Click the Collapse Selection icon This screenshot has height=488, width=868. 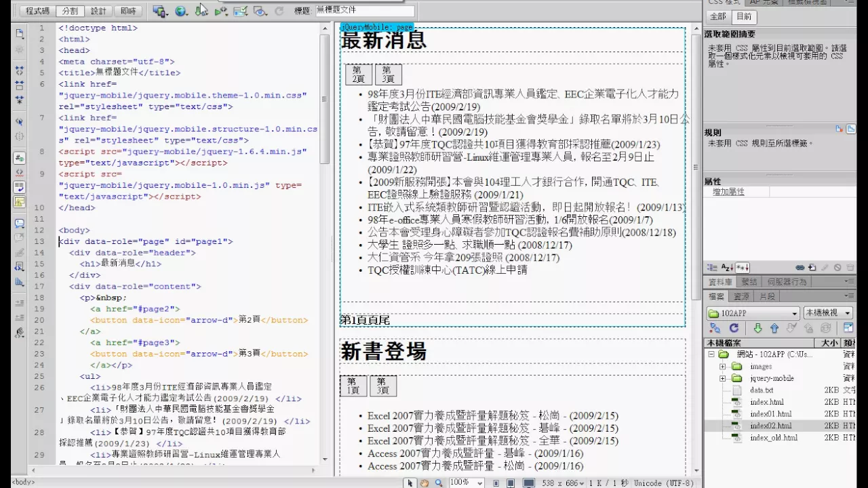click(x=20, y=85)
